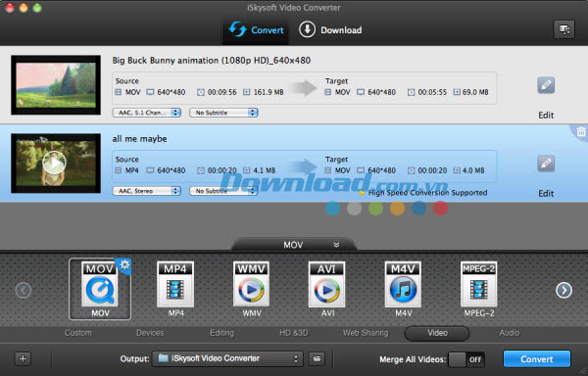588x376 pixels.
Task: Go to previous formats arrow
Action: [24, 290]
